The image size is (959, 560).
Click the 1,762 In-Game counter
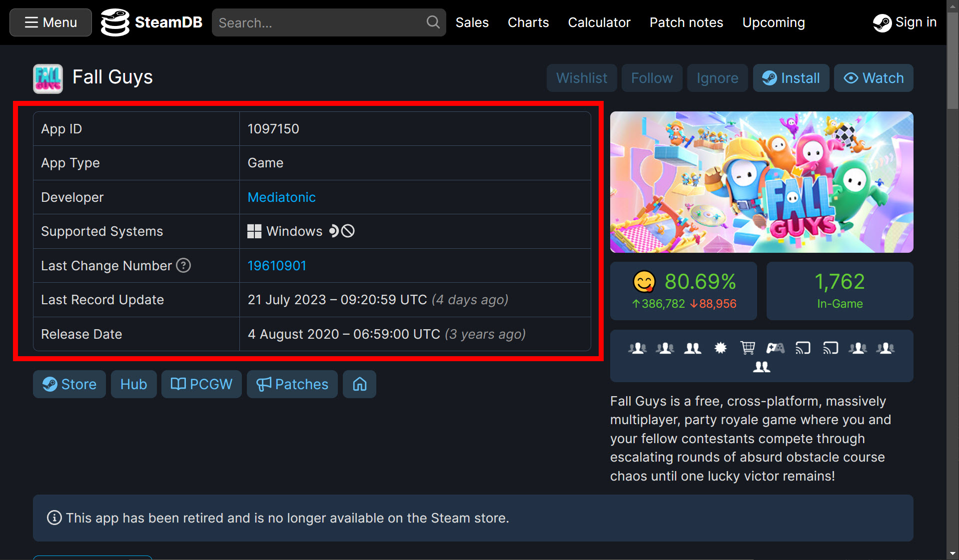click(x=840, y=291)
